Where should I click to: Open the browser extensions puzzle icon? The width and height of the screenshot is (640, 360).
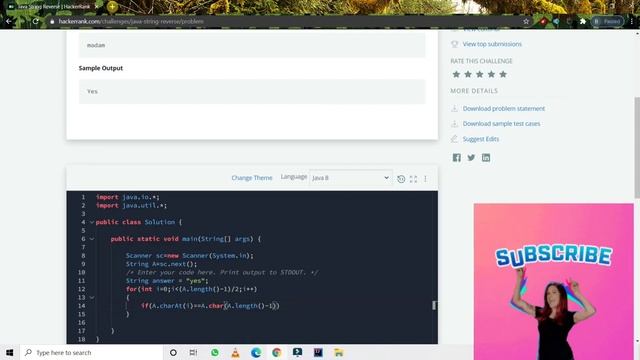coord(583,21)
